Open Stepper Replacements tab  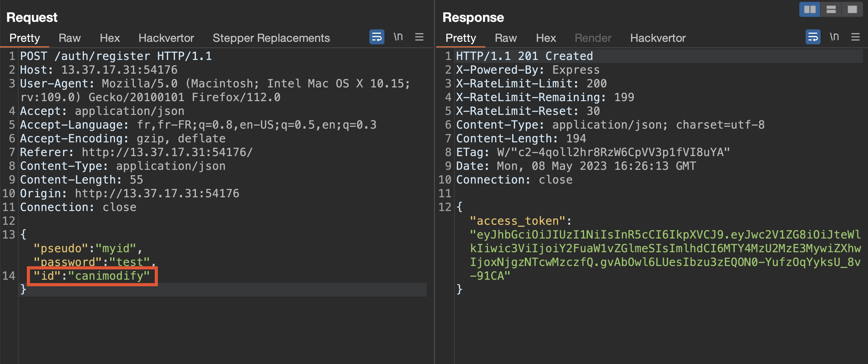[x=271, y=38]
